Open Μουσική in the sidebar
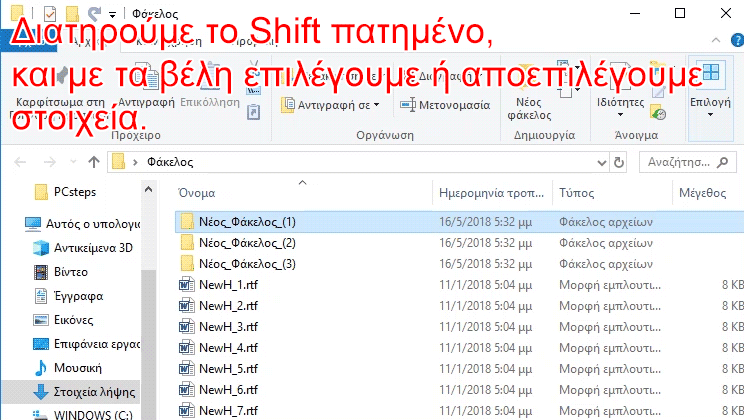 click(68, 368)
